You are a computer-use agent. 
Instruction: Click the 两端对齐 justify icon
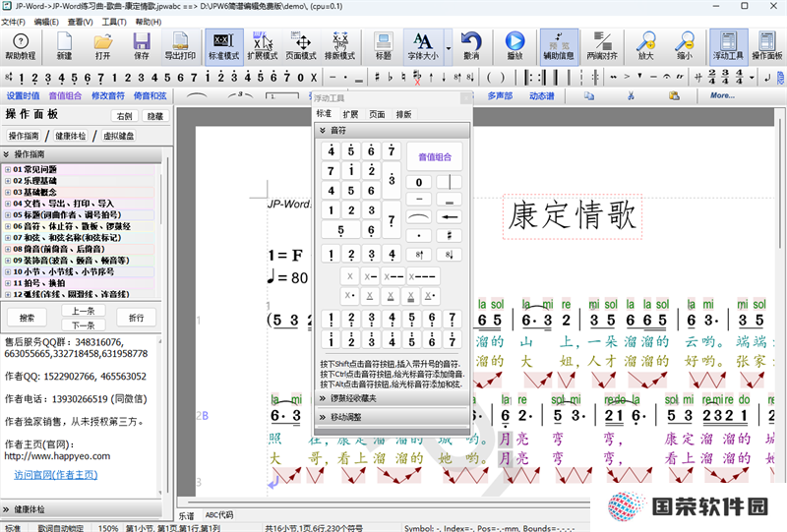pyautogui.click(x=602, y=46)
